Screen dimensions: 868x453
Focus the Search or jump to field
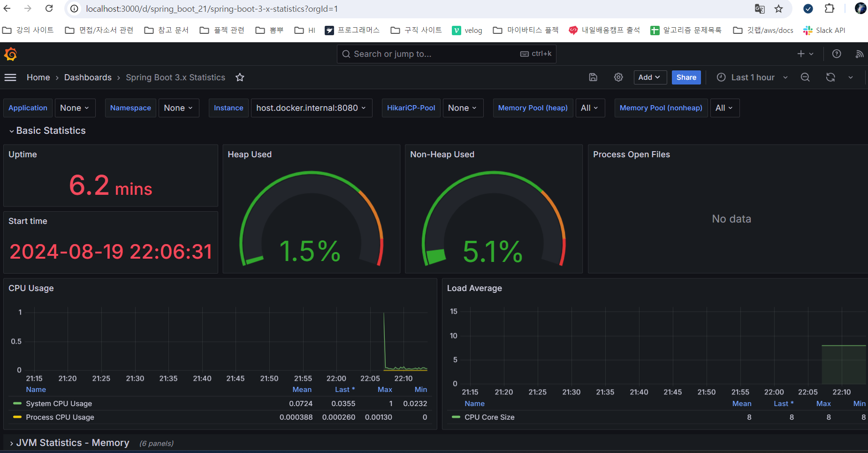(x=446, y=54)
